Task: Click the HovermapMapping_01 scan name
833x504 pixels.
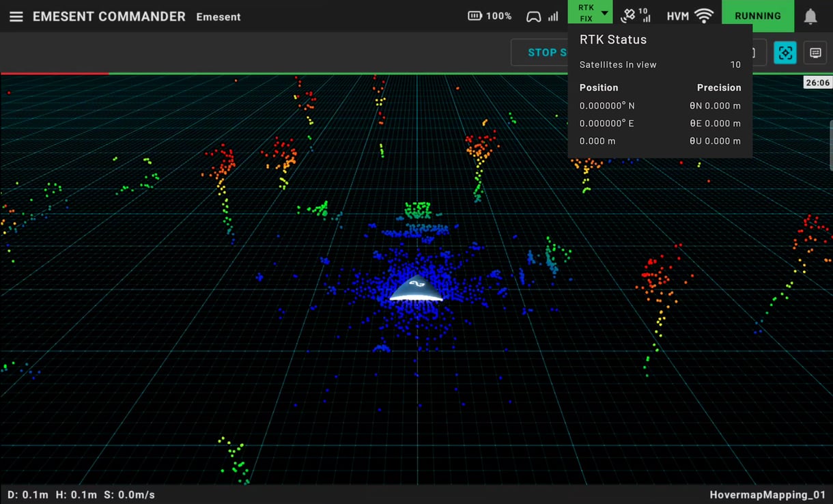Action: [767, 494]
